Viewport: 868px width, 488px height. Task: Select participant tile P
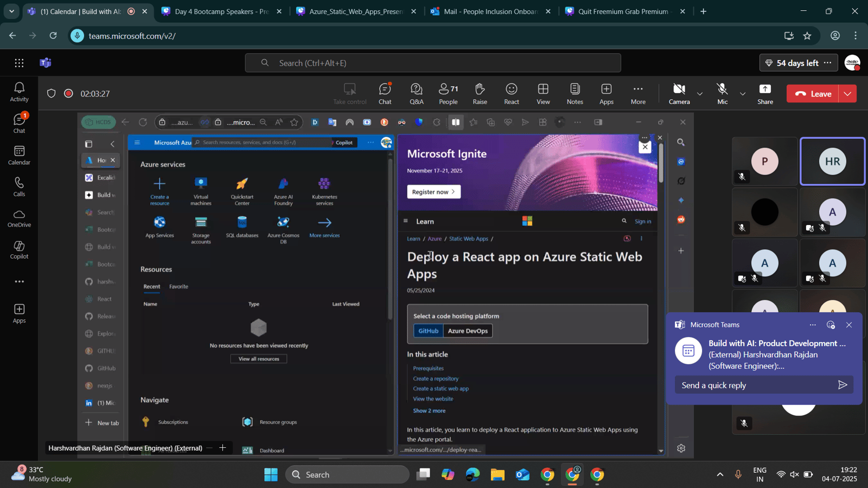point(764,161)
